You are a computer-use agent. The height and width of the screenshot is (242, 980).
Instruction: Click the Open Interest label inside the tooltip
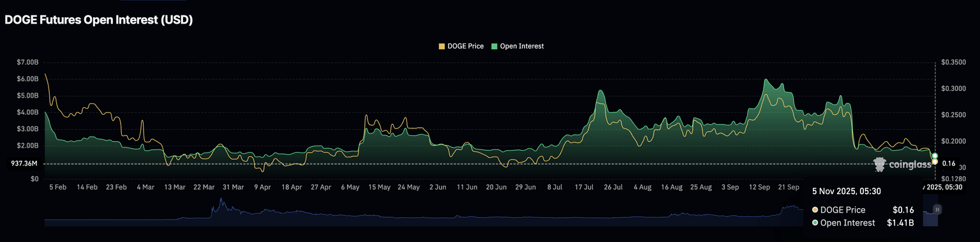(847, 223)
